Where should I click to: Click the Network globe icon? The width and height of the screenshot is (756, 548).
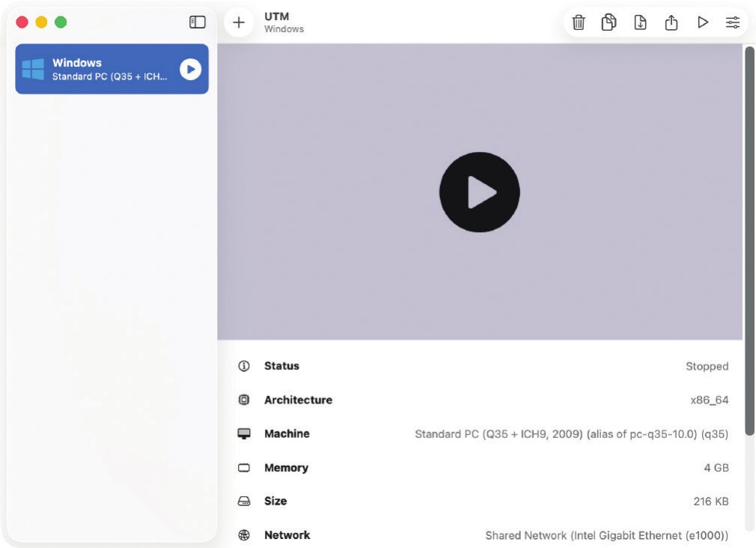click(x=244, y=535)
